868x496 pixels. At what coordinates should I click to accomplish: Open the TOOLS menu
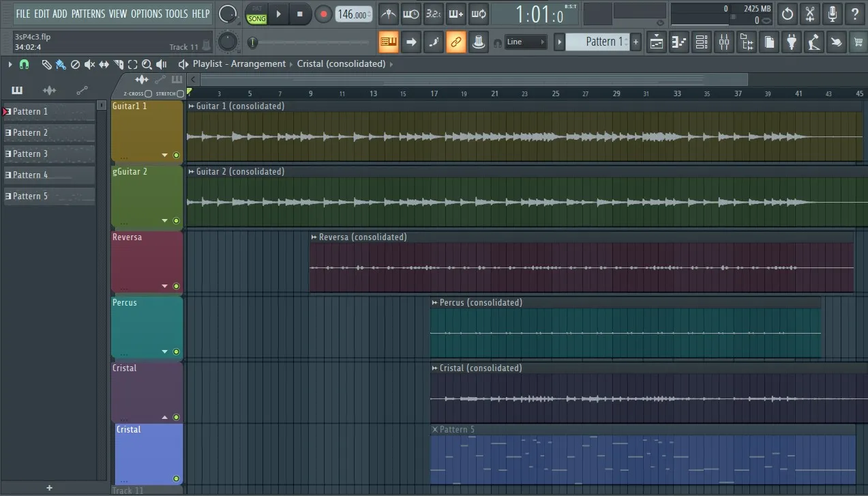click(x=177, y=14)
